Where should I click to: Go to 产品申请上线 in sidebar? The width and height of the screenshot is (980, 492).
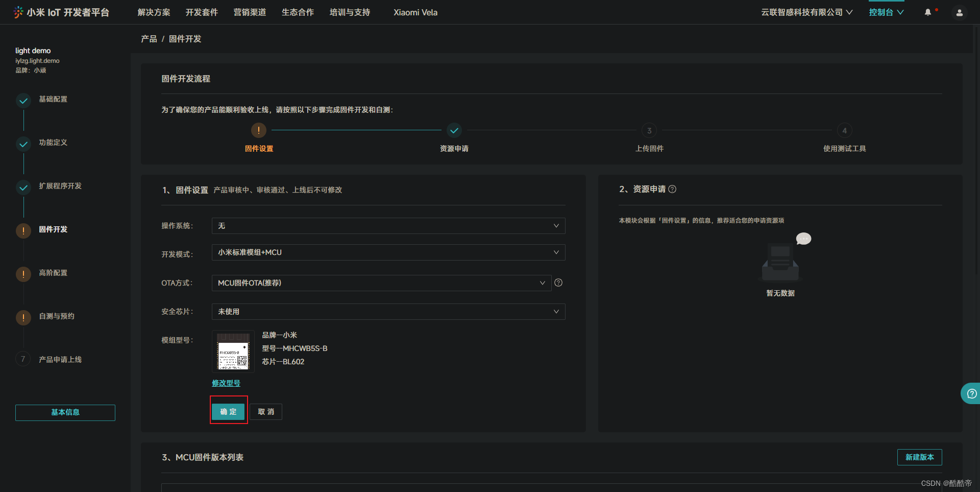[60, 360]
